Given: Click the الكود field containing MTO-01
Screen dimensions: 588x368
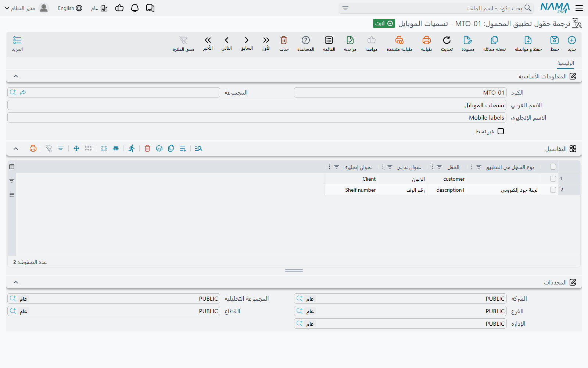Looking at the screenshot, I should [x=400, y=92].
